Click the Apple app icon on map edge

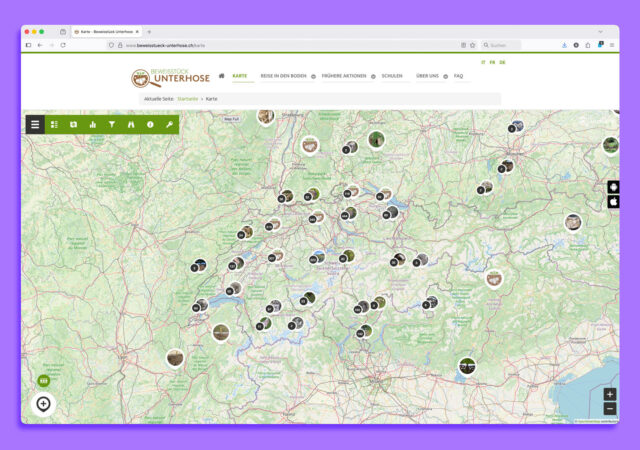click(613, 201)
